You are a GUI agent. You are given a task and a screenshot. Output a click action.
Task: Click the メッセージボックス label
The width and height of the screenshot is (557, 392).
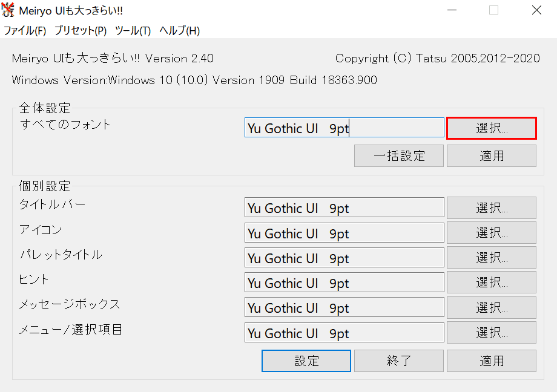[x=69, y=304]
